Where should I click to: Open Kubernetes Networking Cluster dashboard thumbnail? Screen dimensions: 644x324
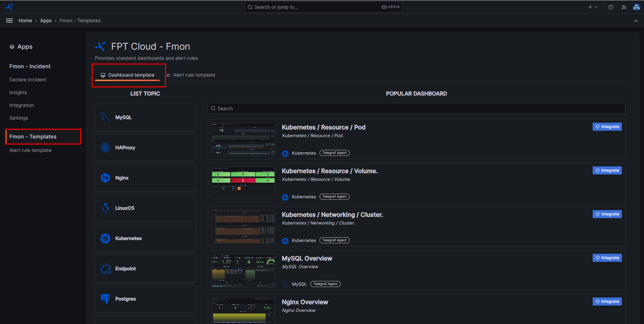point(243,227)
